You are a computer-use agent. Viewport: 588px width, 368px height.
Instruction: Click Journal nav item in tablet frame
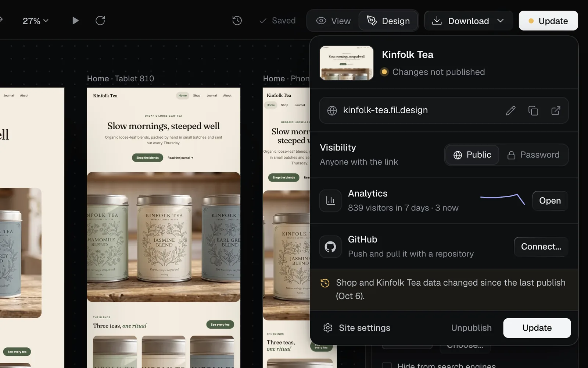click(x=212, y=96)
